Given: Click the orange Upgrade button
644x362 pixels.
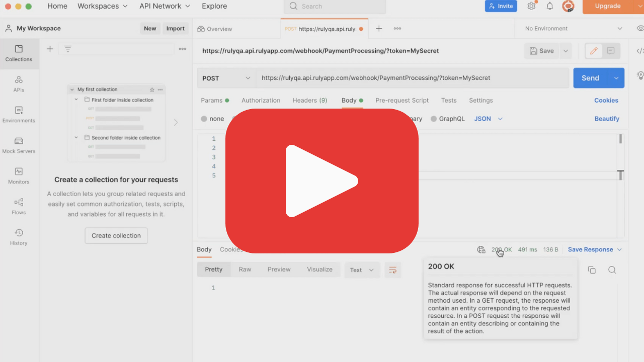Looking at the screenshot, I should (608, 6).
